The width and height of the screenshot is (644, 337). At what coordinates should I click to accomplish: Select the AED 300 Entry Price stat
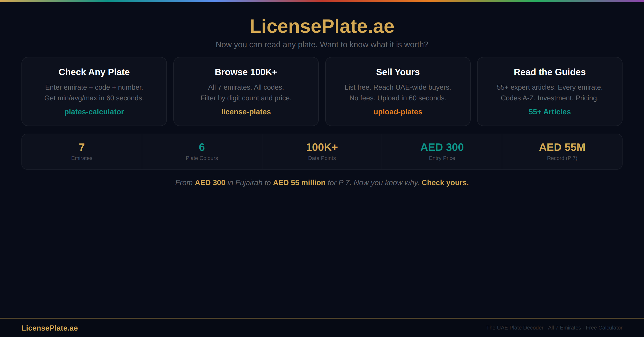442,152
